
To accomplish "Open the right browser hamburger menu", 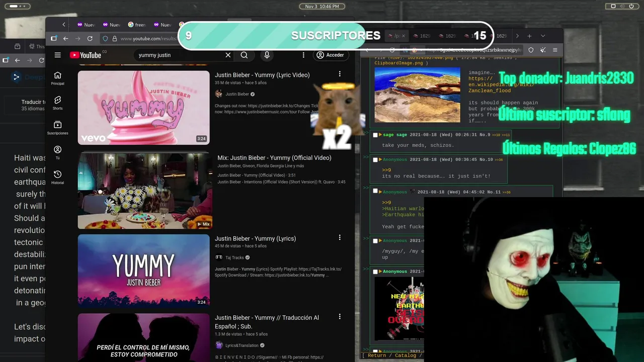I will 555,50.
